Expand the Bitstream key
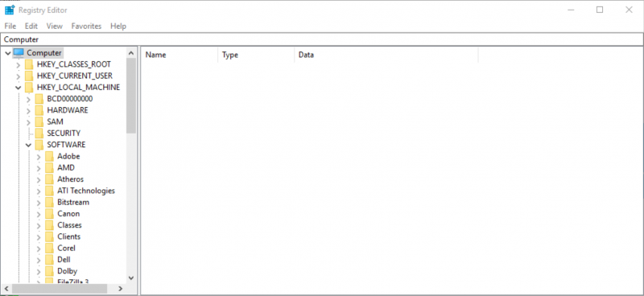 39,203
